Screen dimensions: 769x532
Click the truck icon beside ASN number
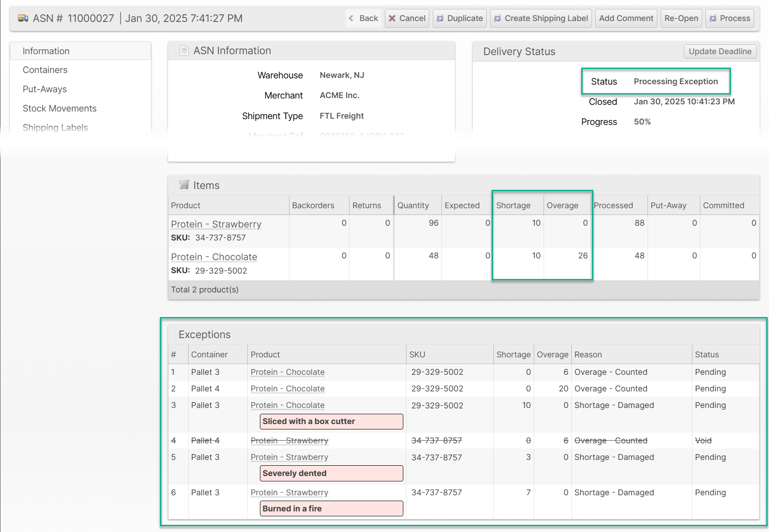(23, 18)
